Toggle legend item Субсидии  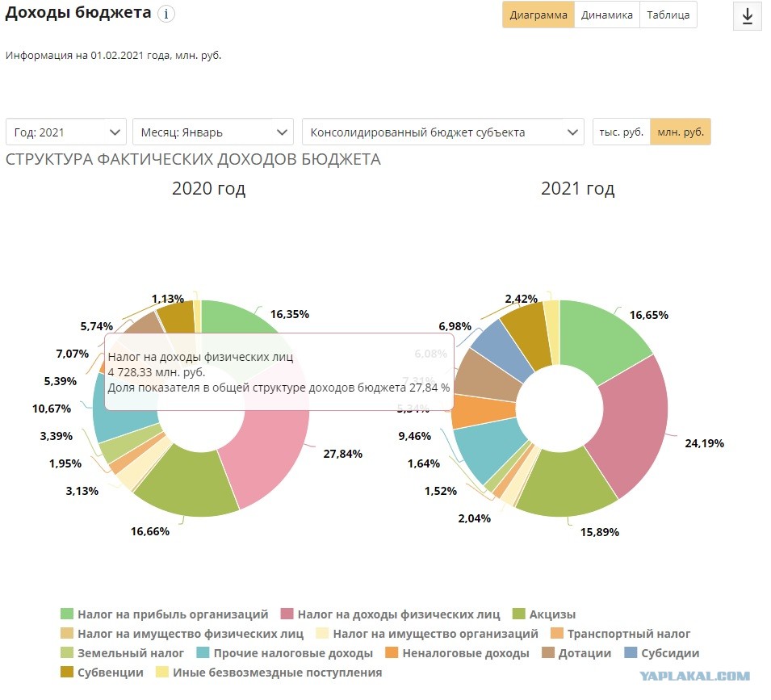point(662,653)
